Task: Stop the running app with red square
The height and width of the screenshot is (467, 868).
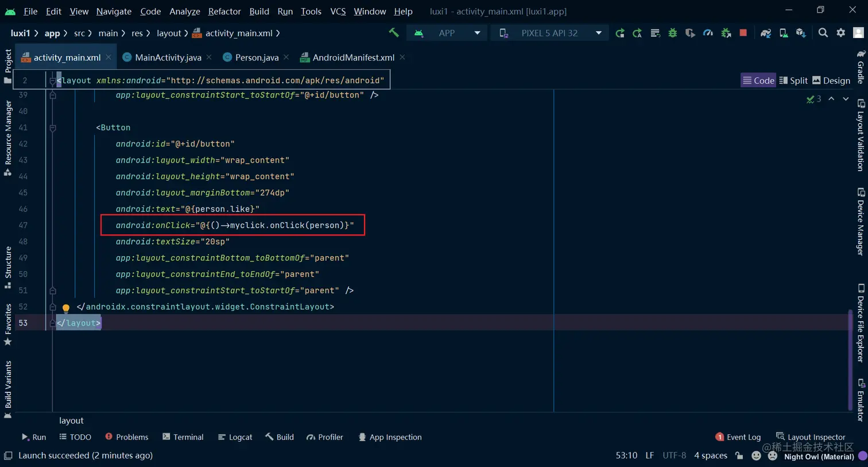Action: click(x=743, y=33)
